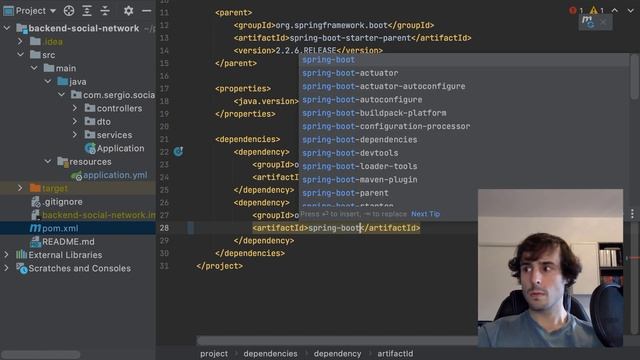
Task: Click the warning count indicator icon
Action: (x=593, y=10)
